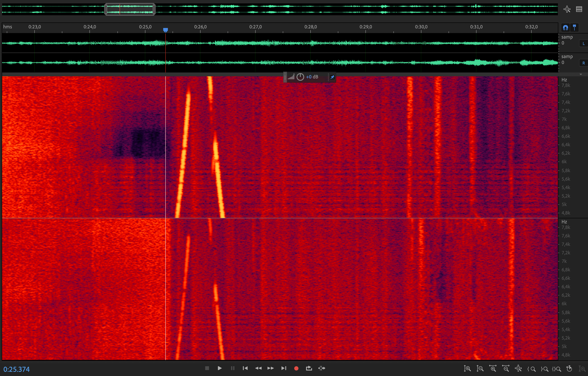The height and width of the screenshot is (376, 588).
Task: Click the HUD +0 dB volume knob
Action: [300, 77]
